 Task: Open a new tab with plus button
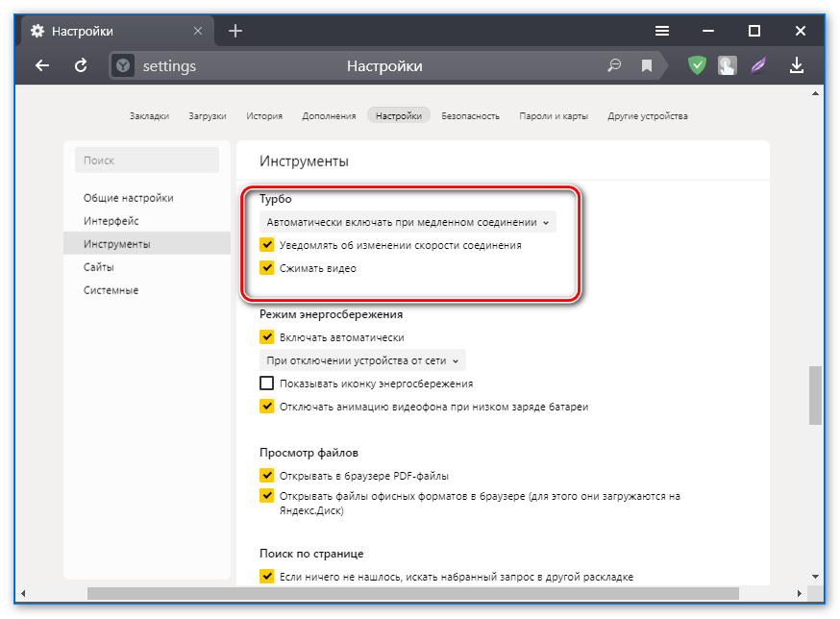click(x=235, y=31)
